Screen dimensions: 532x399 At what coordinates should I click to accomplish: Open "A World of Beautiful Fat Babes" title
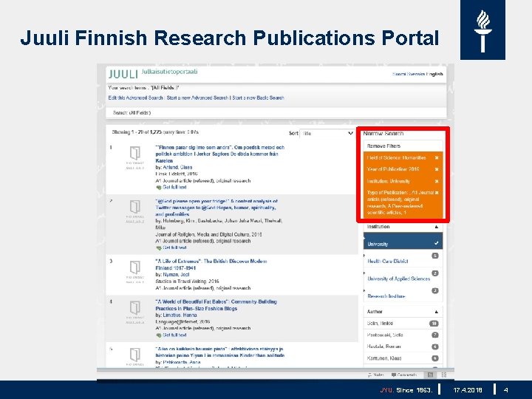pos(216,305)
